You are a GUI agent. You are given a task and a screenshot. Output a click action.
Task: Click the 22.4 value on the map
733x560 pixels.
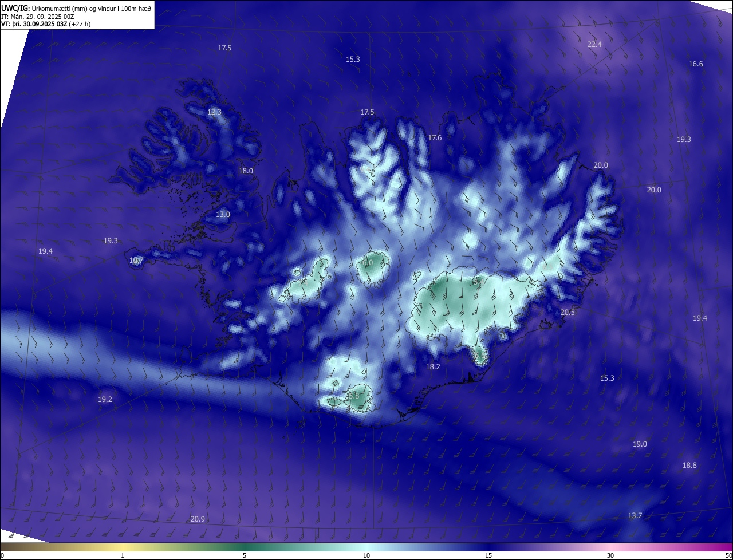(594, 44)
